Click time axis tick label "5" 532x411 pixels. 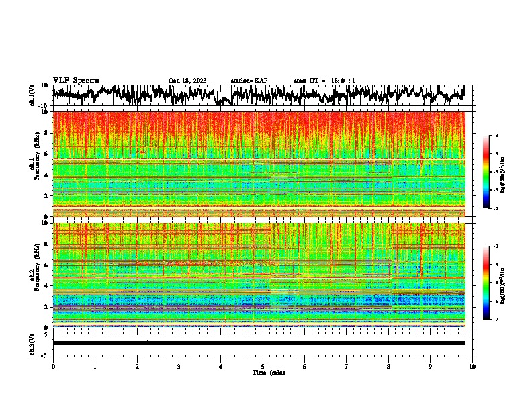(x=263, y=367)
